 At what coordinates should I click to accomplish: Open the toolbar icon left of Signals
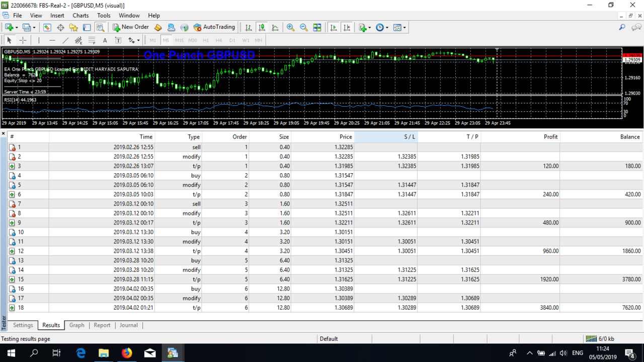pos(171,27)
